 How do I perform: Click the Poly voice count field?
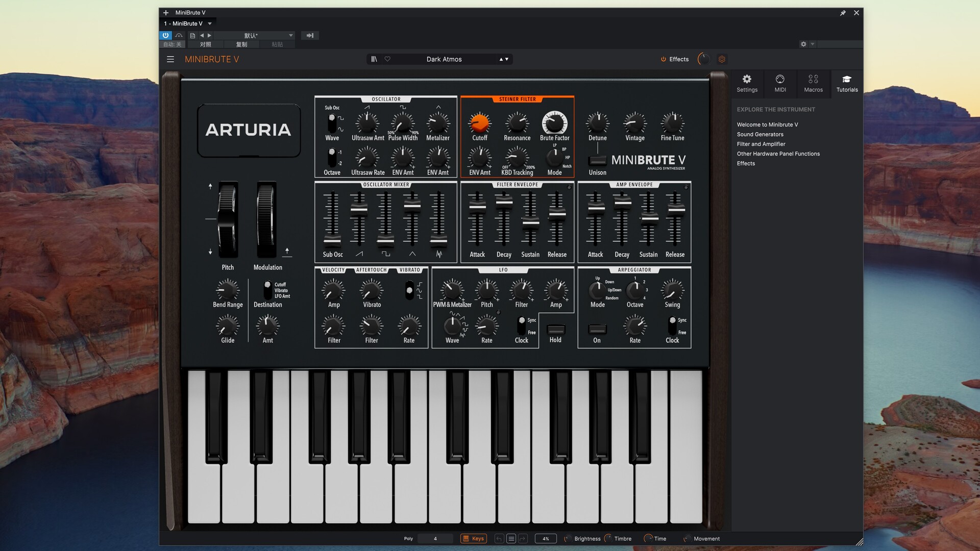(x=435, y=539)
